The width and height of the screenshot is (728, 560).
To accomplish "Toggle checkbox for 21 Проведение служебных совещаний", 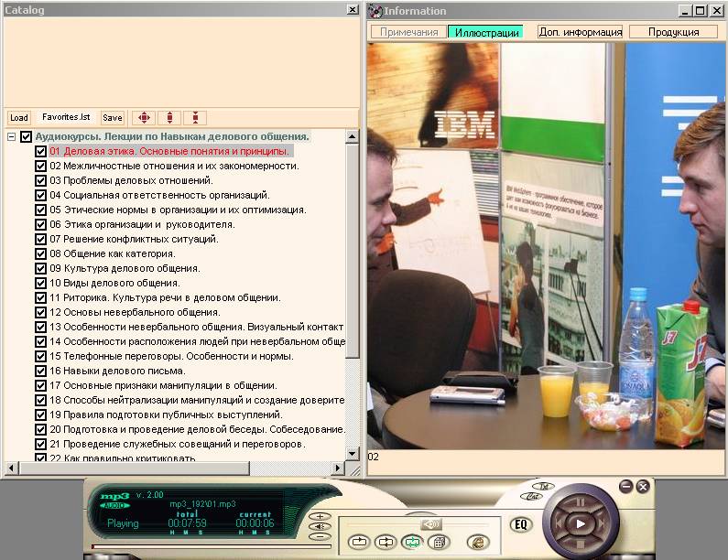I will coord(41,444).
